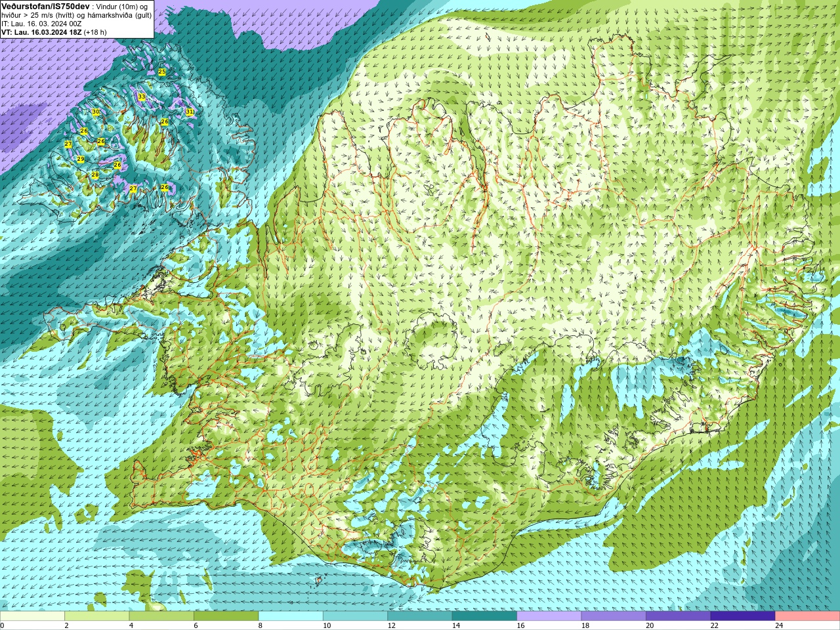Click the yellow gust label 28
840x630 pixels.
[95, 175]
